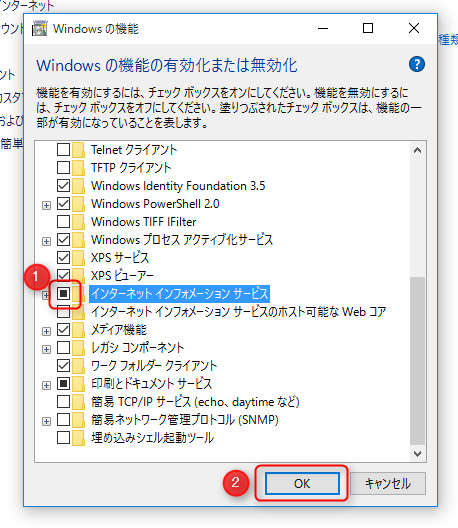The width and height of the screenshot is (458, 528).
Task: Click the キャンセル button
Action: (388, 483)
